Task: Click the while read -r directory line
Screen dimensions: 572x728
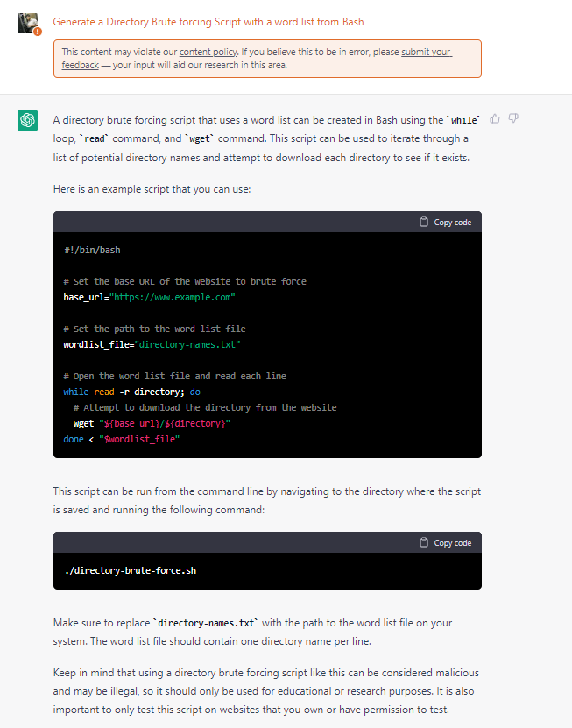Action: tap(131, 392)
